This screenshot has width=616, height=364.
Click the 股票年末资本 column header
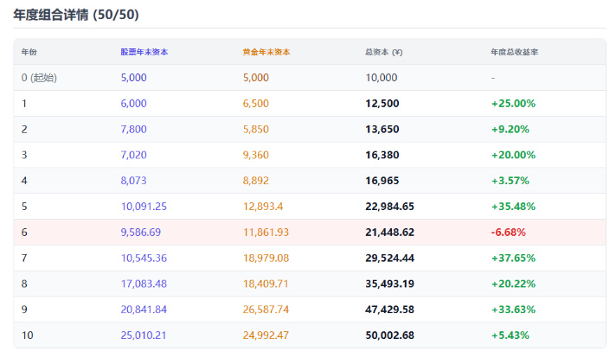[144, 52]
